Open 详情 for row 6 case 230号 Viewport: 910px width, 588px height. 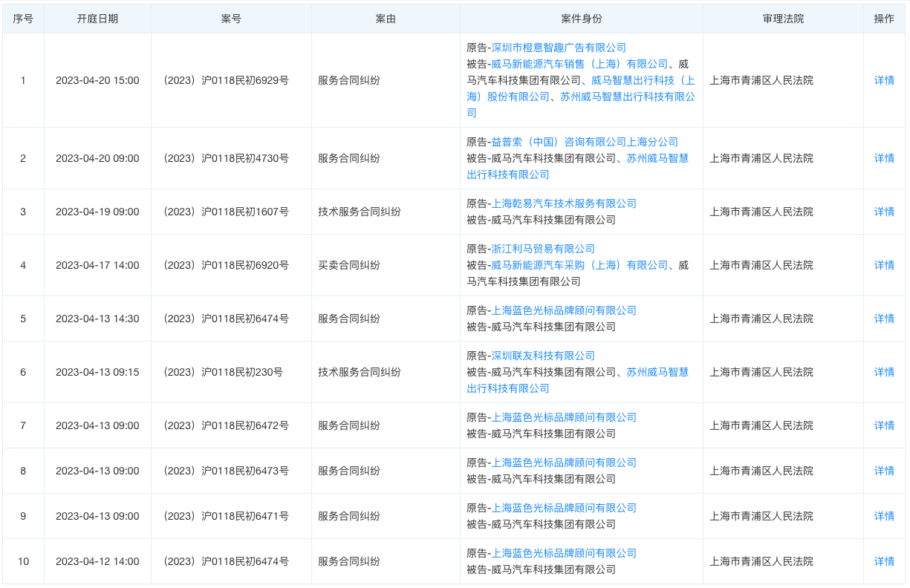(x=884, y=372)
